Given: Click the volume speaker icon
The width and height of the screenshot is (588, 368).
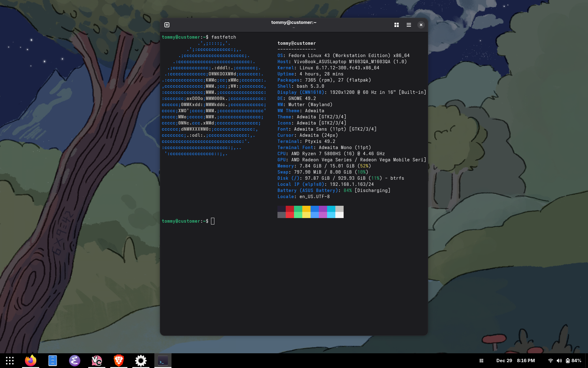Looking at the screenshot, I should (559, 361).
